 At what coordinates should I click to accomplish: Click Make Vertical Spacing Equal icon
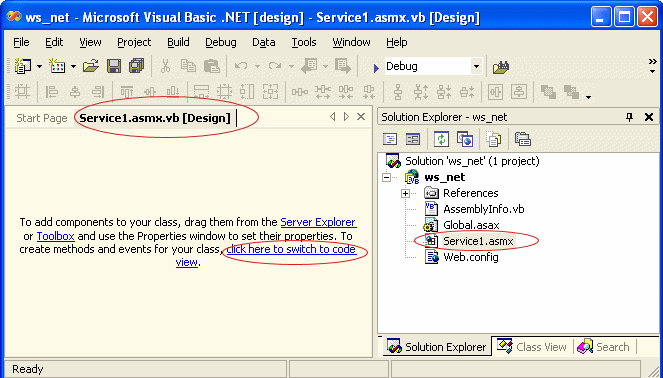pos(397,91)
